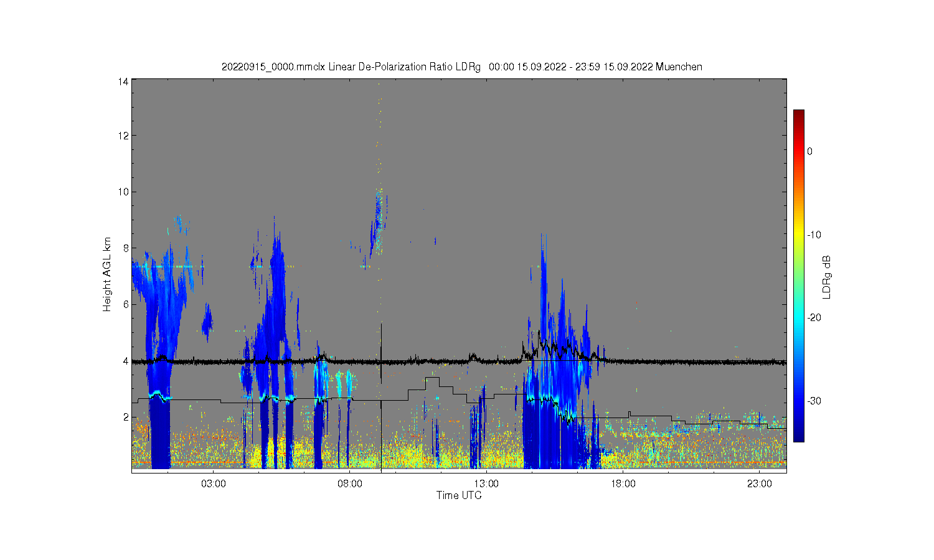Click the height label 4
This screenshot has height=560, width=934.
point(126,361)
